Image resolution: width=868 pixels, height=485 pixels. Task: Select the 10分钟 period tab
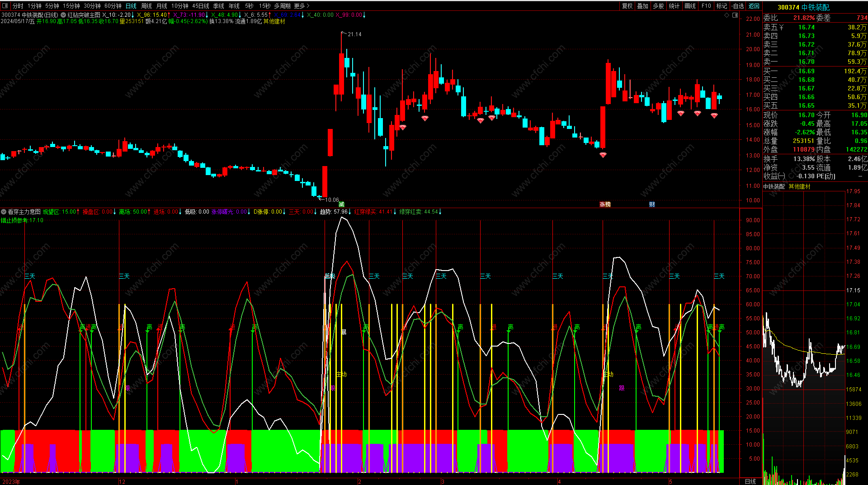(x=180, y=6)
